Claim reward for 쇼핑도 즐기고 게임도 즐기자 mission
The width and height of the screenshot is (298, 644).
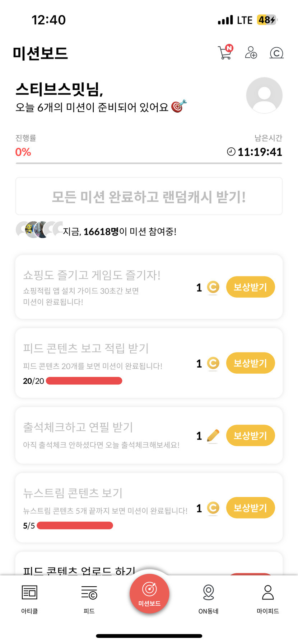pyautogui.click(x=250, y=287)
